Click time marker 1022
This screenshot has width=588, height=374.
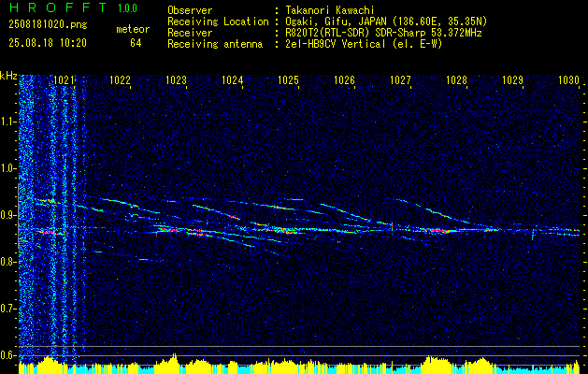pos(120,80)
